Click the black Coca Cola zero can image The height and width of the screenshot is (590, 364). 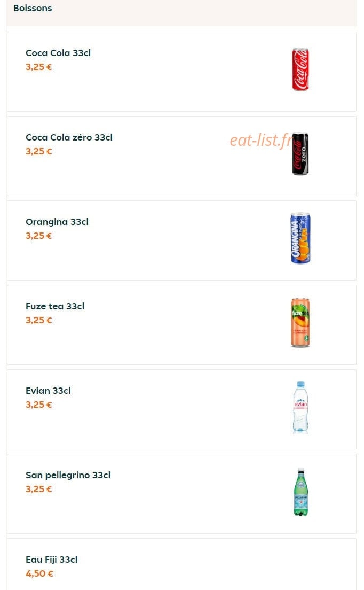(x=300, y=153)
